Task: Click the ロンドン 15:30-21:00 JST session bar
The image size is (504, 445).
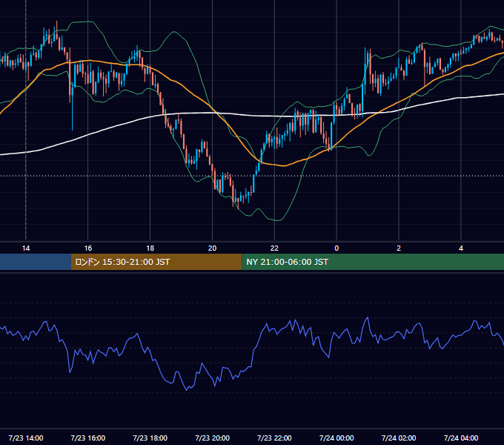Action: click(x=156, y=262)
